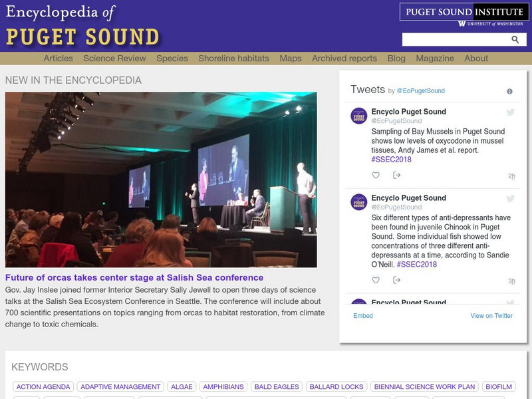Go to the Species page

pos(172,59)
